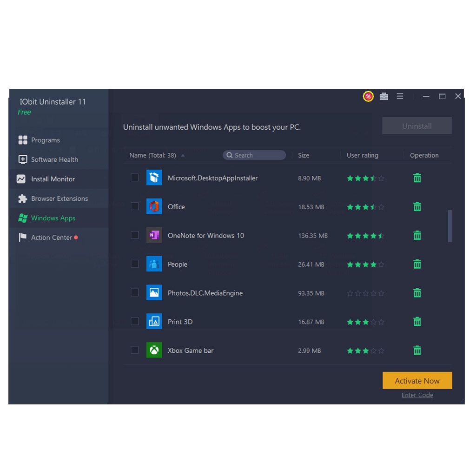This screenshot has height=476, width=476.
Task: Delete OneNote for Windows 10 via trash icon
Action: [417, 236]
